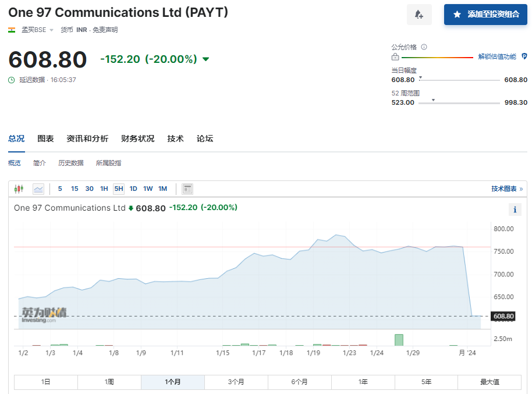
Task: Set chart interval to 30 minutes
Action: [x=89, y=189]
